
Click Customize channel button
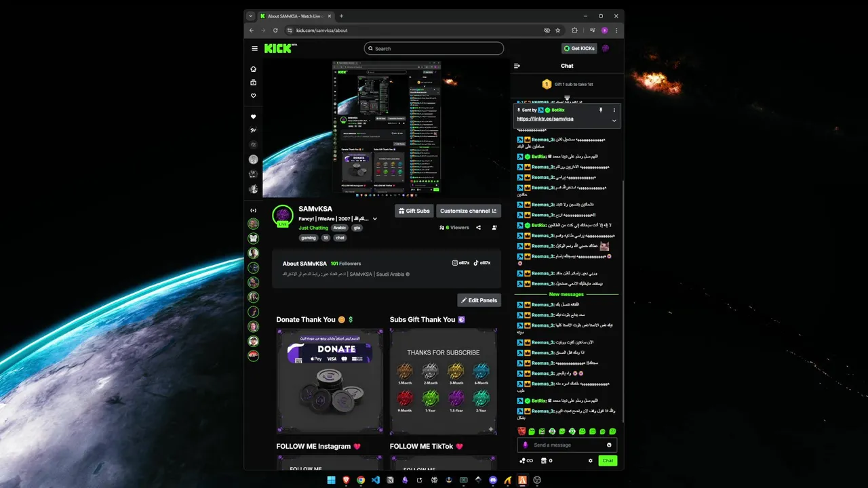[469, 211]
